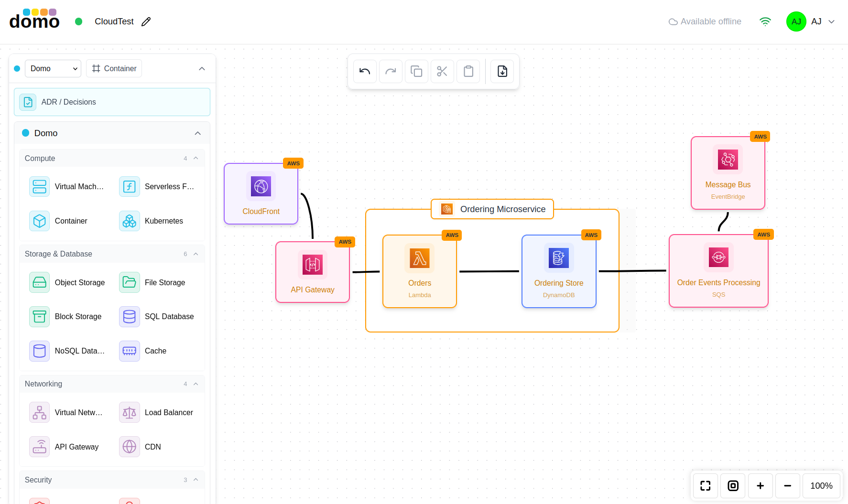848x504 pixels.
Task: Pick the Block Storage component
Action: click(x=66, y=316)
